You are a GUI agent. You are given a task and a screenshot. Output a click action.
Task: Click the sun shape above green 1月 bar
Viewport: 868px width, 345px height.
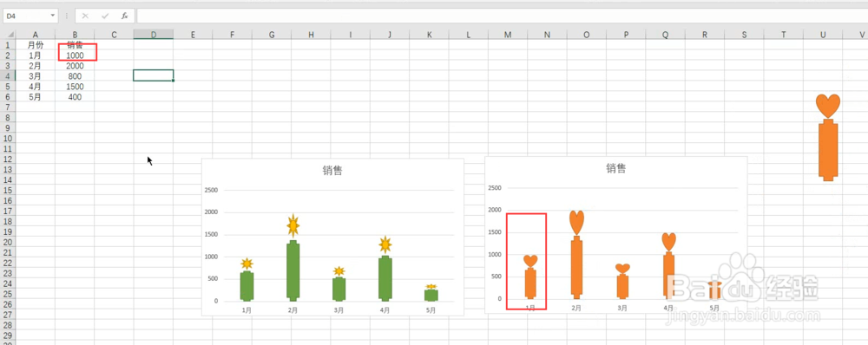click(x=247, y=264)
